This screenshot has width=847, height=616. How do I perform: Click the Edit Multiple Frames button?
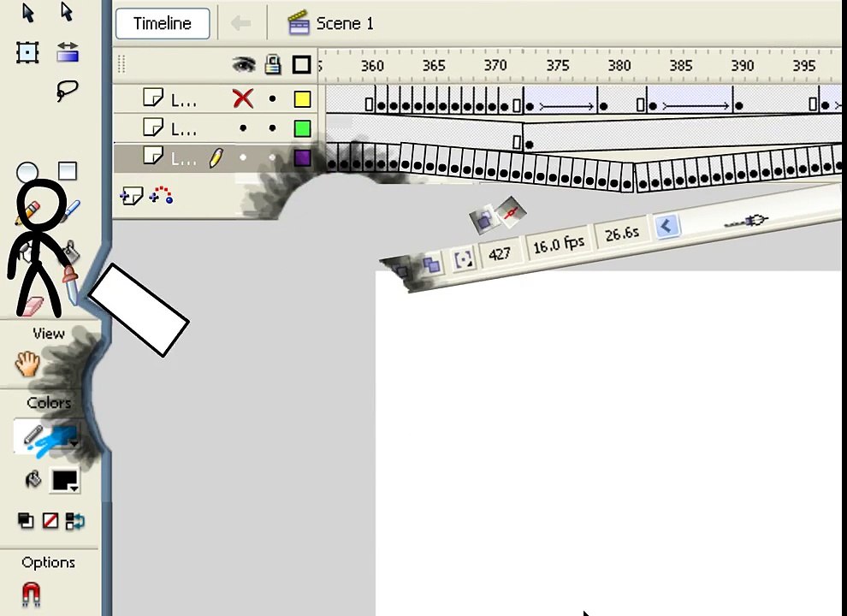click(x=430, y=264)
